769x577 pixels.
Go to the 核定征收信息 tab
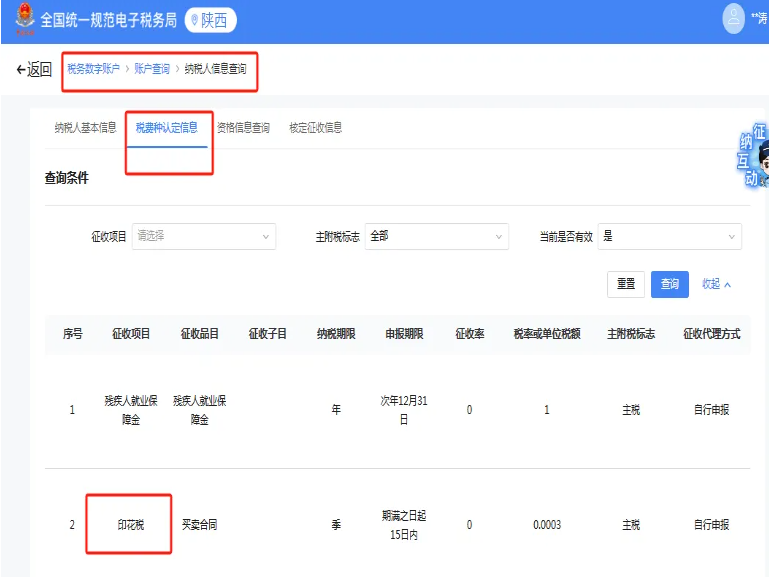coord(315,128)
